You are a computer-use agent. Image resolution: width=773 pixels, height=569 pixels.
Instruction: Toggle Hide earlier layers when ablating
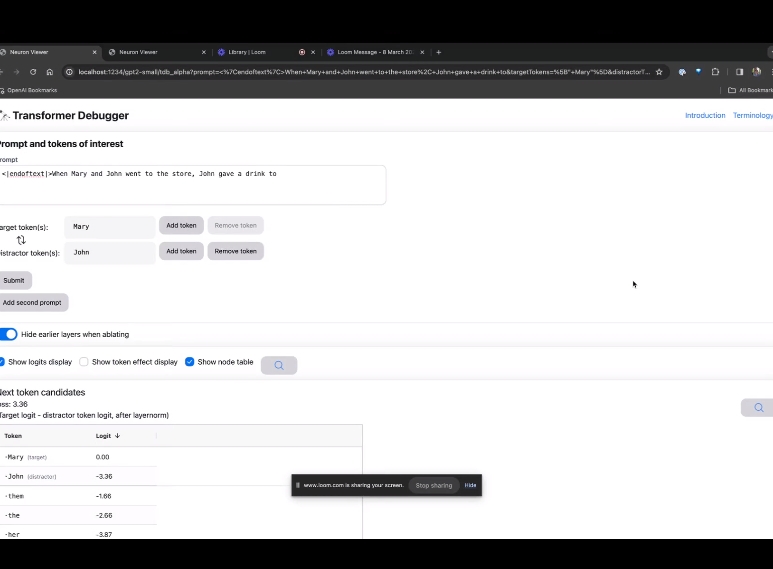click(8, 334)
